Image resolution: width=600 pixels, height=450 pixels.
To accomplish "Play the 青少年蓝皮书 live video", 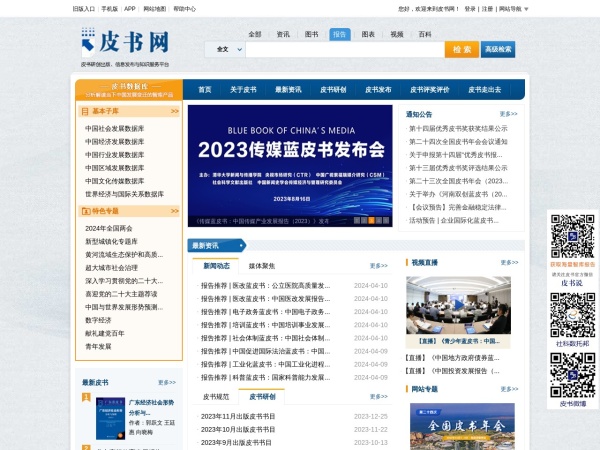I will [x=458, y=305].
